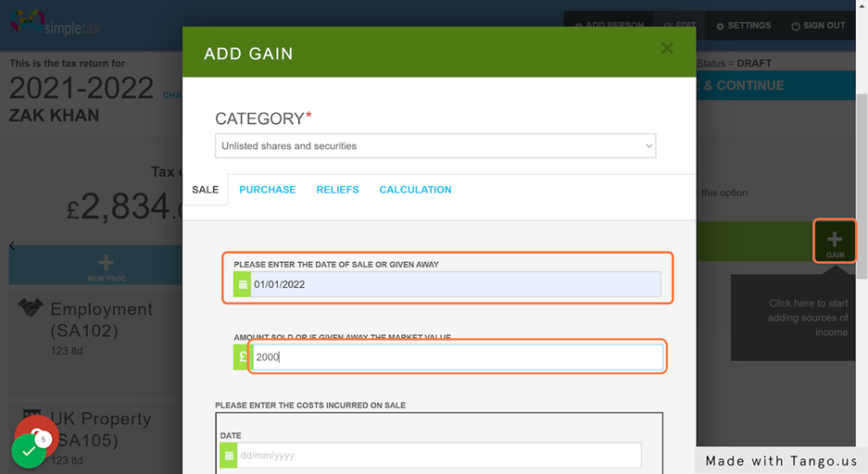Click the Employment handshake icon

tap(31, 307)
